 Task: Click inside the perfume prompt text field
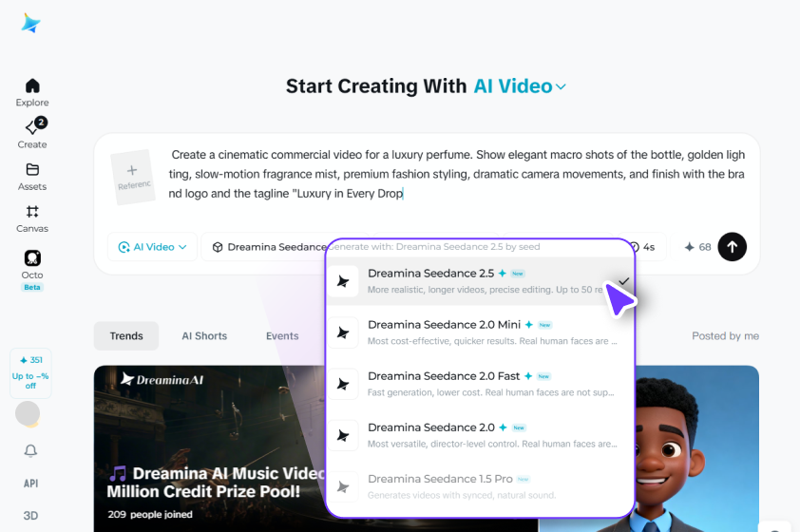(x=457, y=174)
